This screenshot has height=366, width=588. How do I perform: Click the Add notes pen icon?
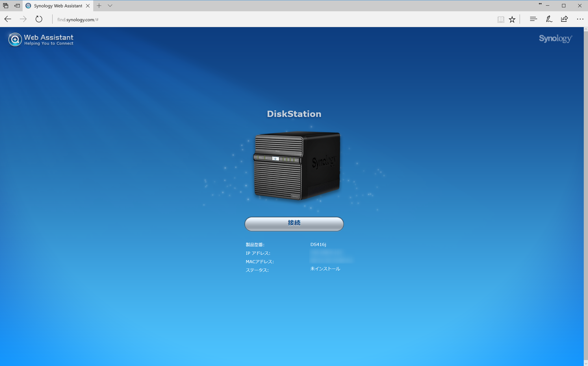(x=549, y=19)
